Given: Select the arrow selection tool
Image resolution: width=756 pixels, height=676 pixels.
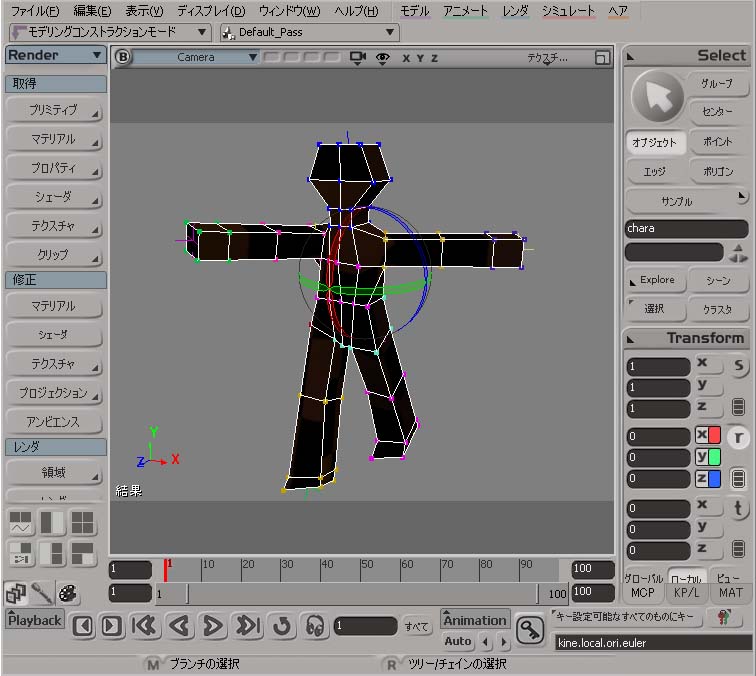Looking at the screenshot, I should click(657, 96).
